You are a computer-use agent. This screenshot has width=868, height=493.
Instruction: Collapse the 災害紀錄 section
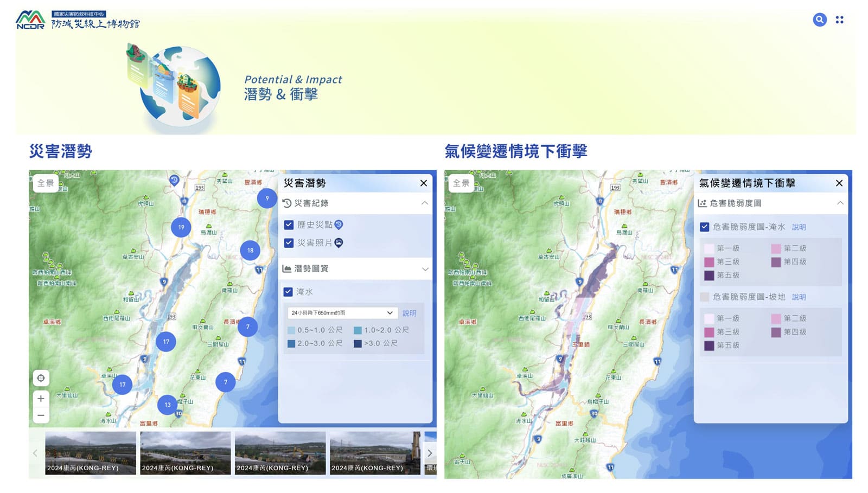[424, 203]
